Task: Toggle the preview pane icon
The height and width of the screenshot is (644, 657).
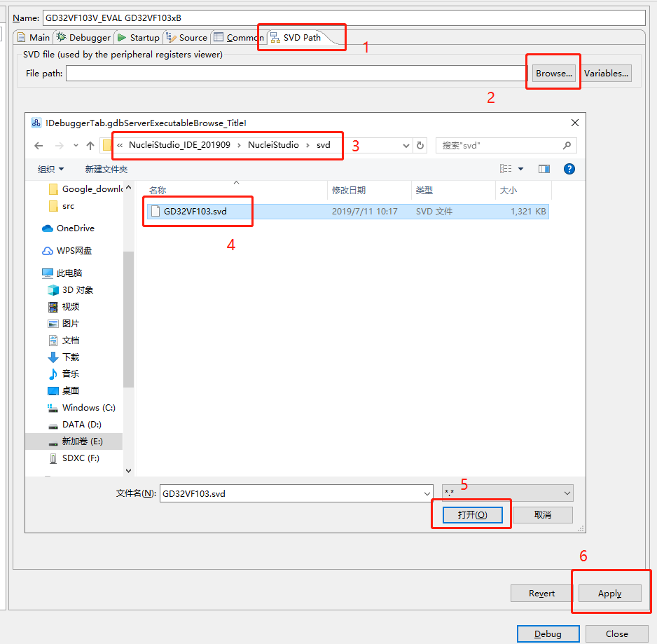Action: (x=544, y=169)
